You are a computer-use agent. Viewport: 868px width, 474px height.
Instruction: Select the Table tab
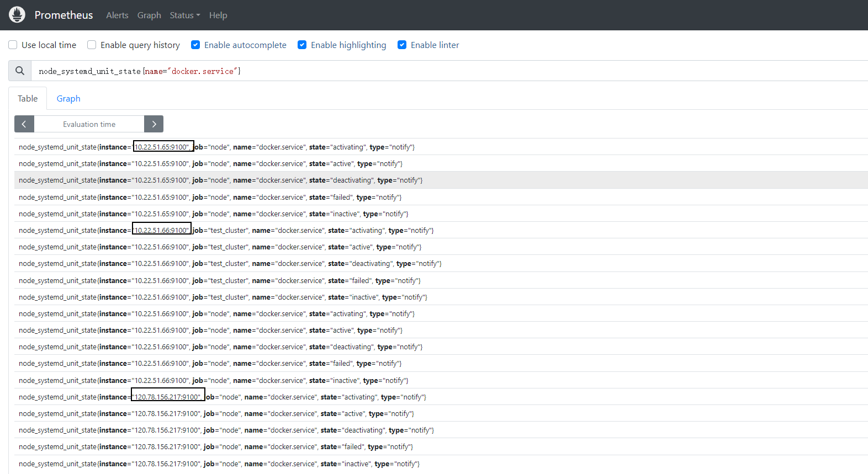coord(28,98)
